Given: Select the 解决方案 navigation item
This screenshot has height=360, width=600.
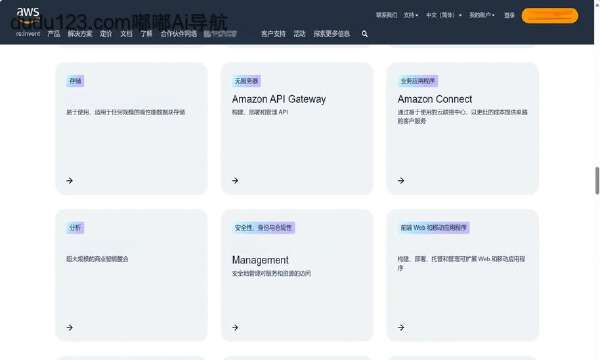Looking at the screenshot, I should 80,34.
